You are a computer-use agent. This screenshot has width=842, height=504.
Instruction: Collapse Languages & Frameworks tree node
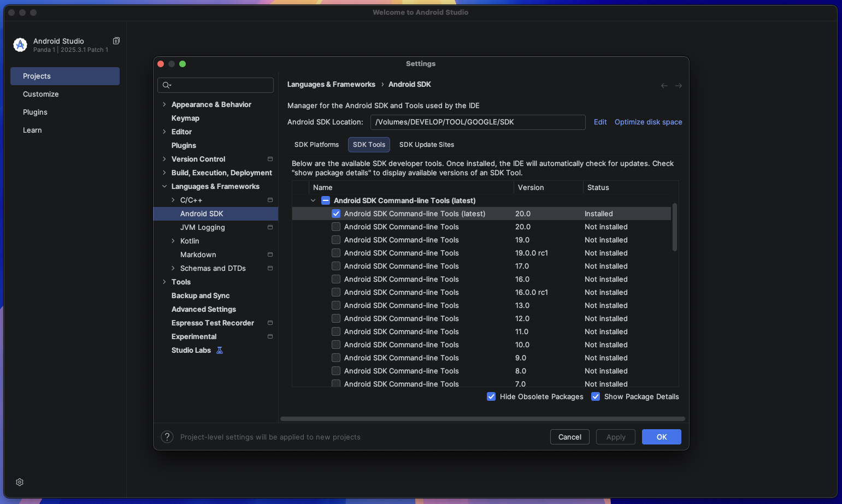pos(164,186)
